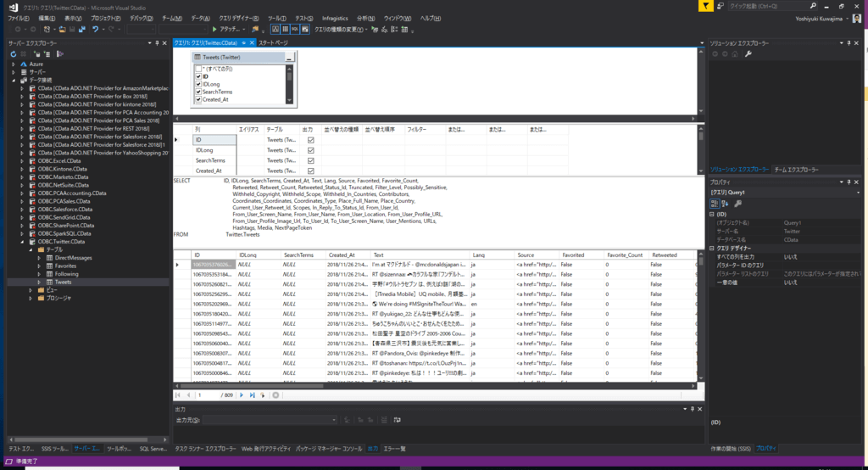Image resolution: width=868 pixels, height=470 pixels.
Task: Click the undo arrow in the toolbar
Action: click(96, 29)
